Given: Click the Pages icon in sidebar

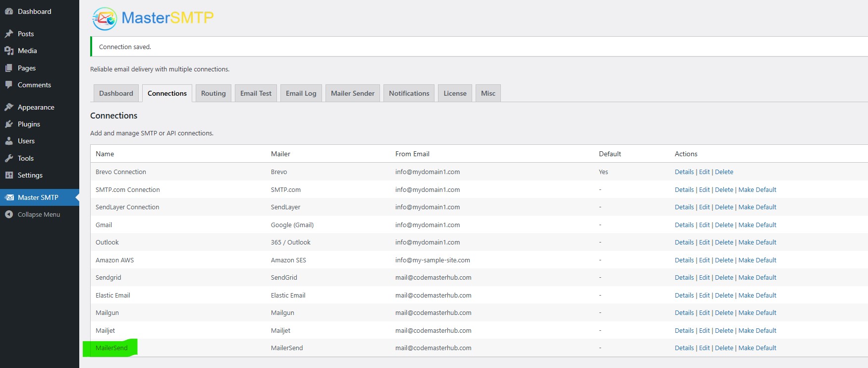Looking at the screenshot, I should tap(9, 68).
